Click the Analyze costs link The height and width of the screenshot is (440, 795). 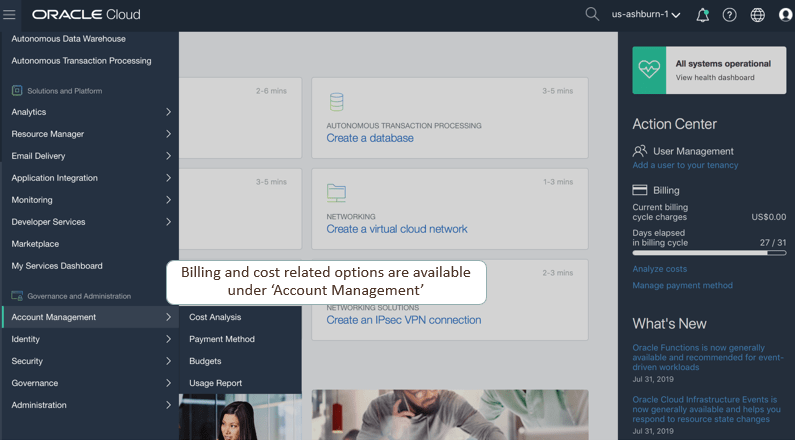[x=660, y=269]
